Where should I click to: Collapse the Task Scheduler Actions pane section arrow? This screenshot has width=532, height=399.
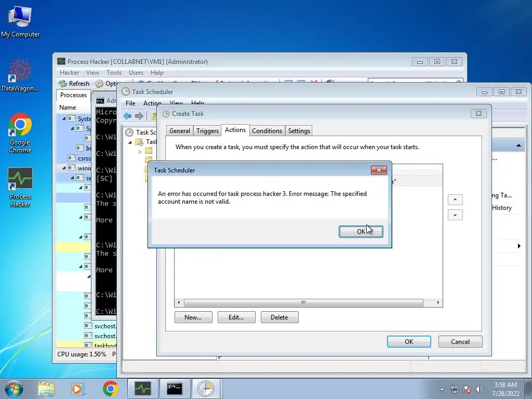click(x=518, y=145)
